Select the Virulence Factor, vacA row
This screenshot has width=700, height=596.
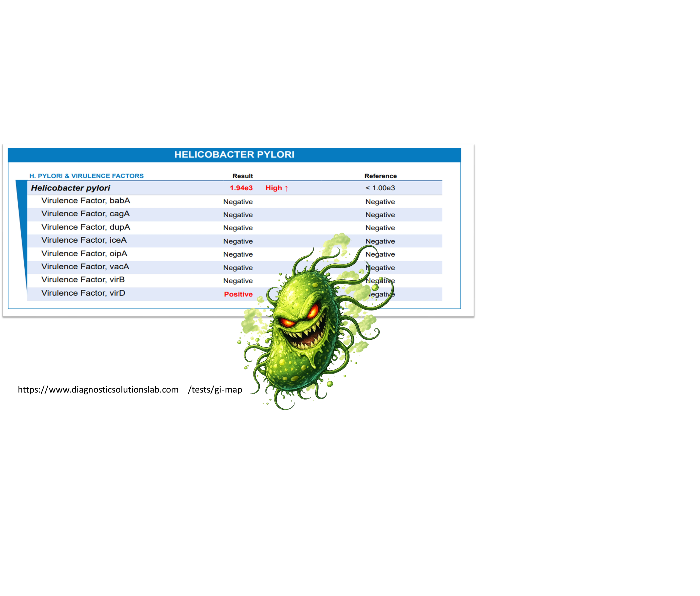85,267
